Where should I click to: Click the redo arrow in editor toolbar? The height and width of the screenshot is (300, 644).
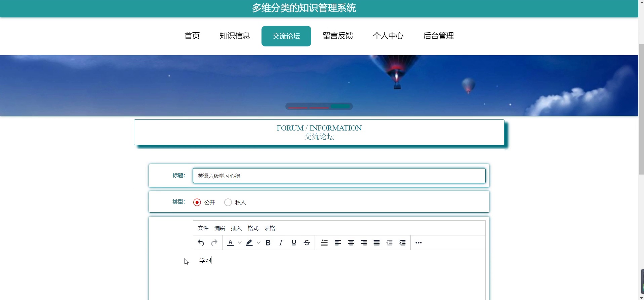214,242
